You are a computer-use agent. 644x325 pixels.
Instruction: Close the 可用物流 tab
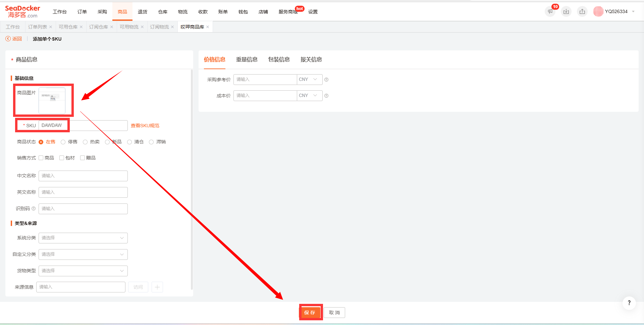pyautogui.click(x=142, y=27)
